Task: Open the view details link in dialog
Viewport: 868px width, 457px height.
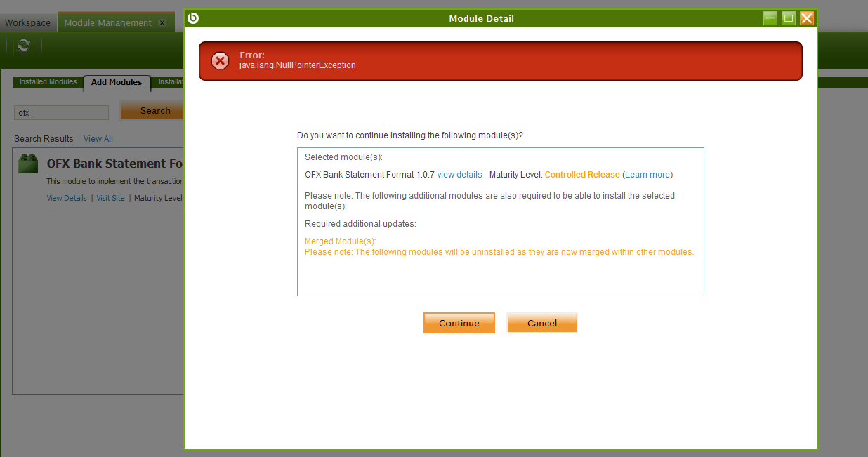Action: [x=460, y=175]
